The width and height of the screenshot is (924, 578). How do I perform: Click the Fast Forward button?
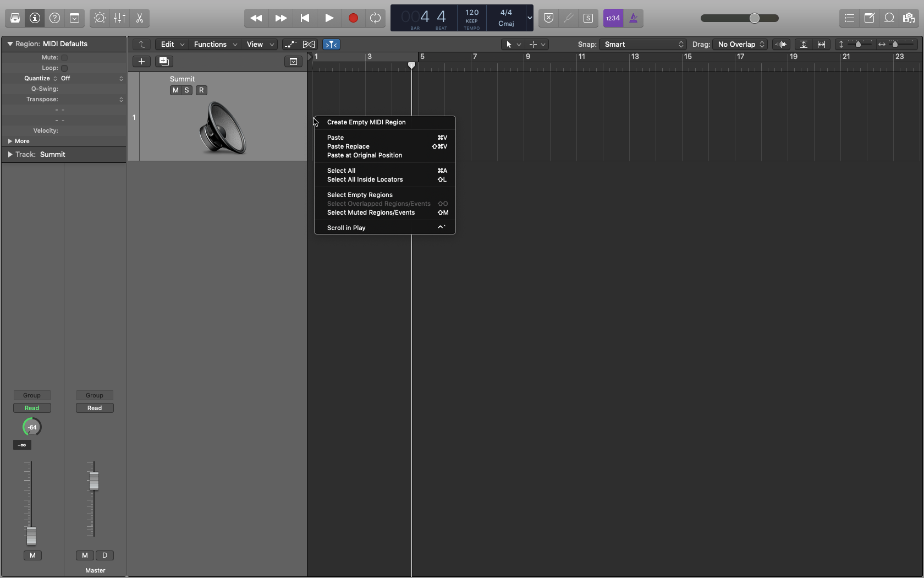coord(280,18)
